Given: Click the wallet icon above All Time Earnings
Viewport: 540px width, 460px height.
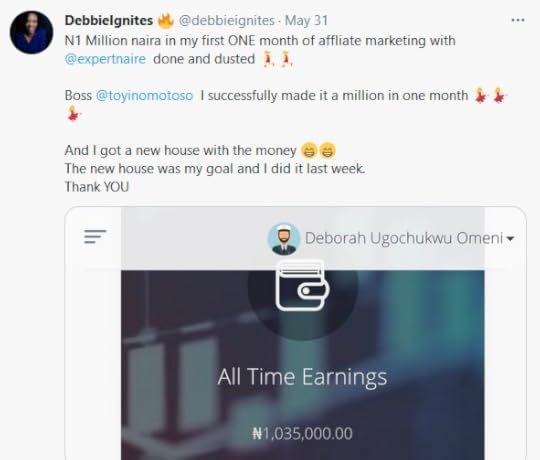Looking at the screenshot, I should tap(302, 285).
